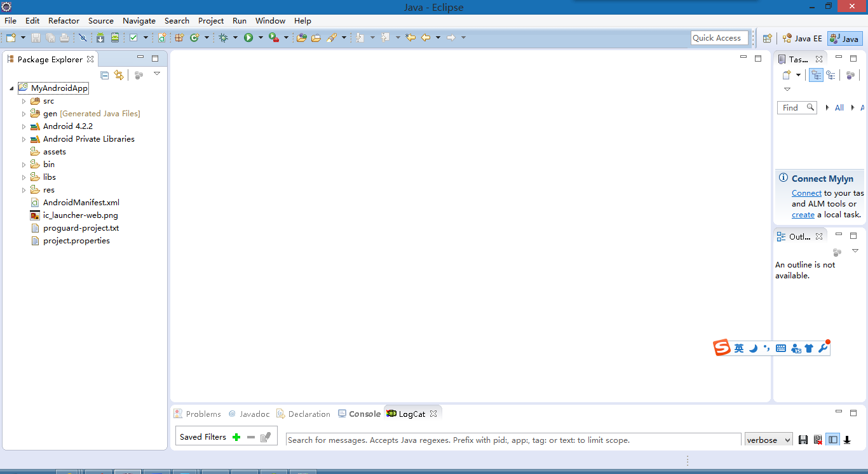868x474 pixels.
Task: Click the Save All toolbar icon
Action: click(x=50, y=38)
